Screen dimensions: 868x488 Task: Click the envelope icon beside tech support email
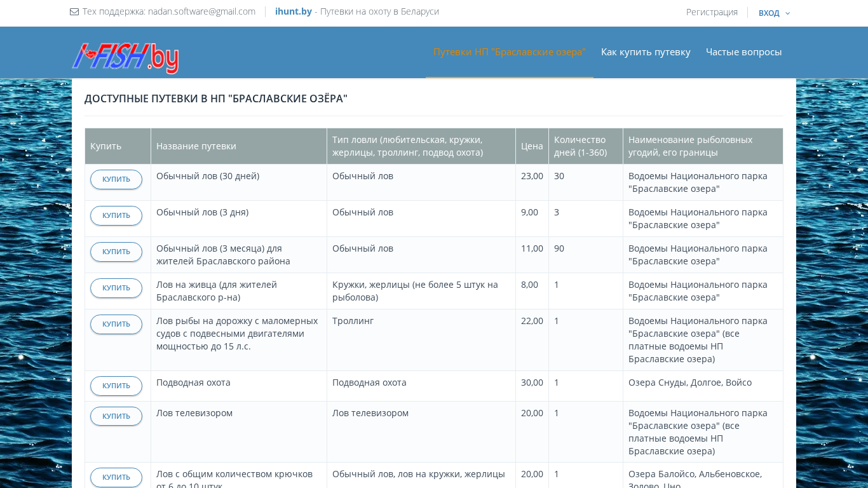coord(74,11)
